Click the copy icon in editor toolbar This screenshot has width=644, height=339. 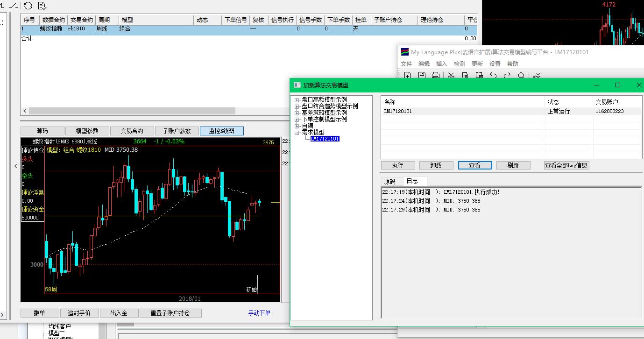tap(465, 75)
